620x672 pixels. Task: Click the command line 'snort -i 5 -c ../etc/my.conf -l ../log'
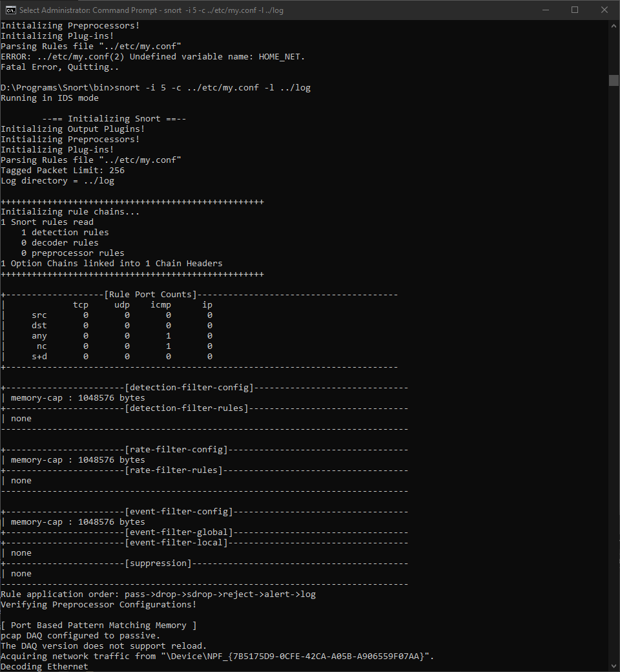pyautogui.click(x=212, y=88)
